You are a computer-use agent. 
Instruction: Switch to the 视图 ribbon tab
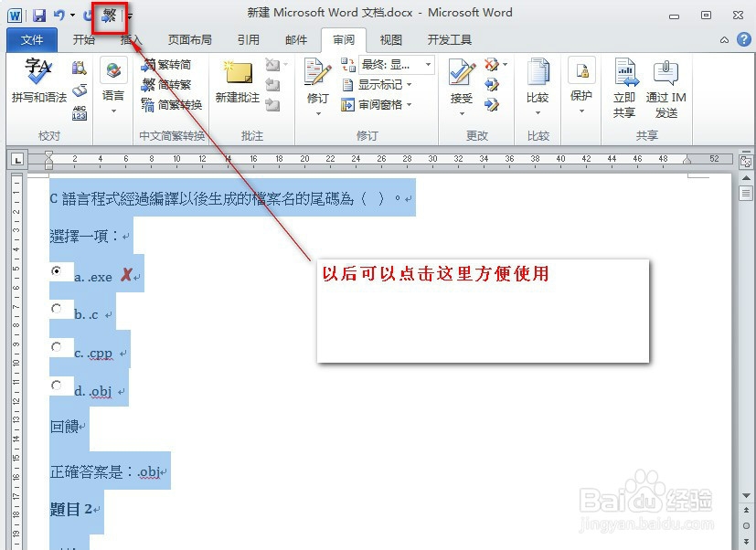click(x=389, y=39)
